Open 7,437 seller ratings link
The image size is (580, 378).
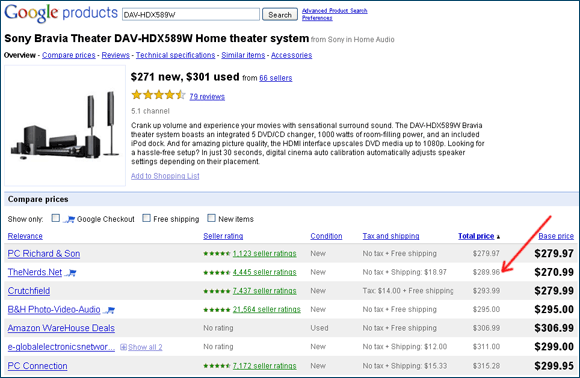point(264,291)
